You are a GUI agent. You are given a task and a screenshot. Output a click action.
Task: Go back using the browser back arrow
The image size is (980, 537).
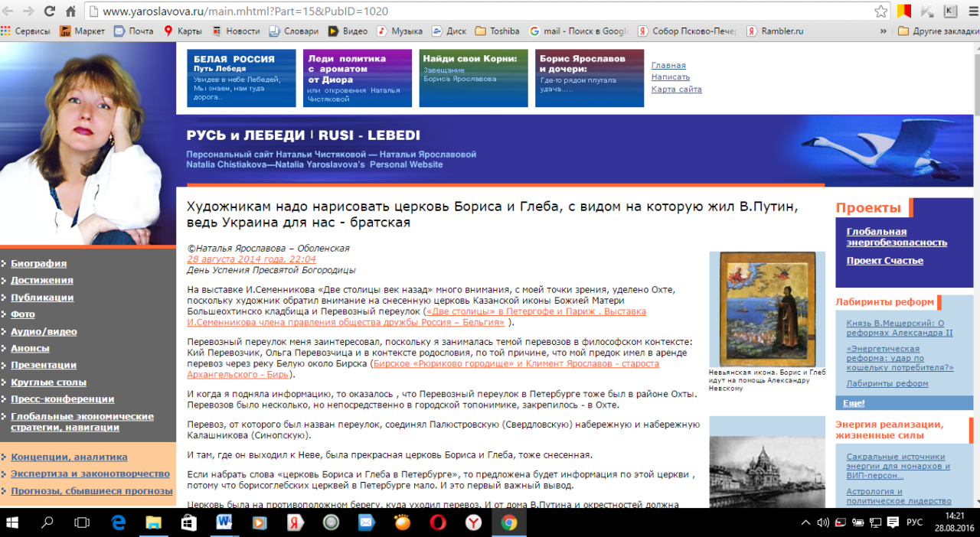tap(9, 11)
